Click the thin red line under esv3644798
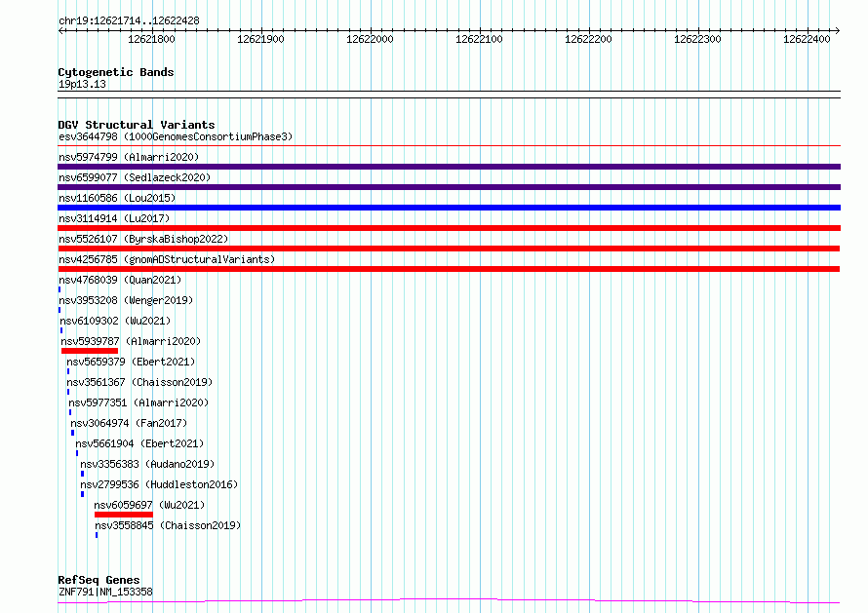The height and width of the screenshot is (613, 868). pos(449,146)
